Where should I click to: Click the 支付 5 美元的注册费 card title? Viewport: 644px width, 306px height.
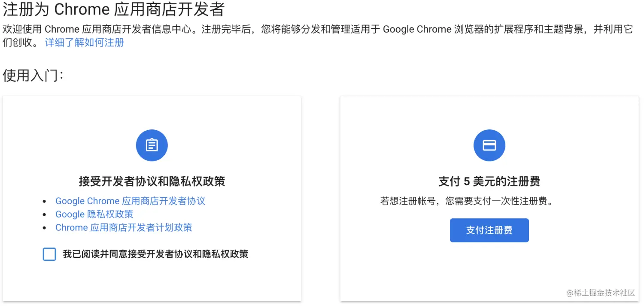click(x=489, y=181)
